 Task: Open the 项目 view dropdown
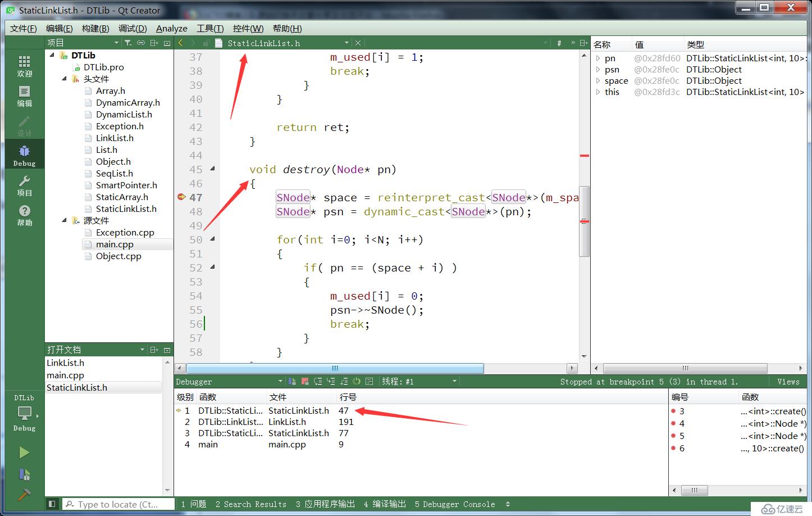(x=116, y=43)
